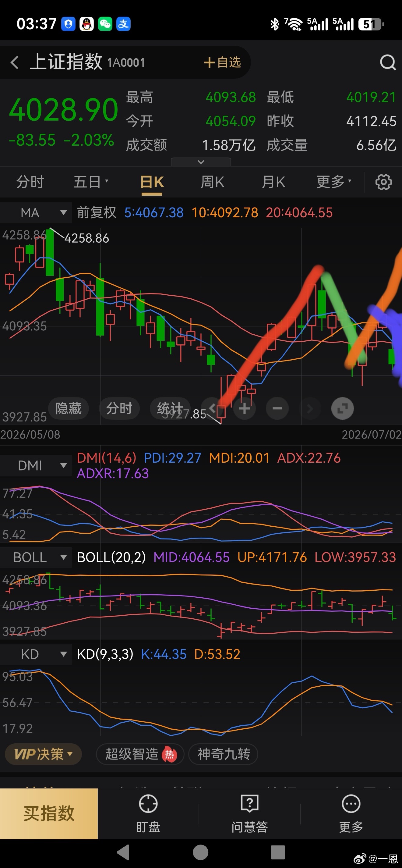Tap the 最高 4093.68 value
This screenshot has width=402, height=868.
(x=231, y=98)
